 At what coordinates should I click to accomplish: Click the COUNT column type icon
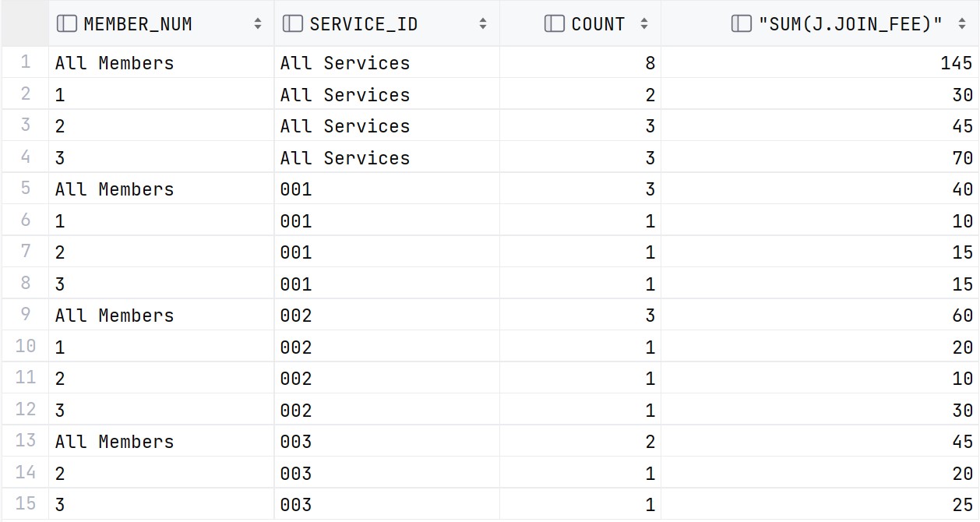coord(555,23)
